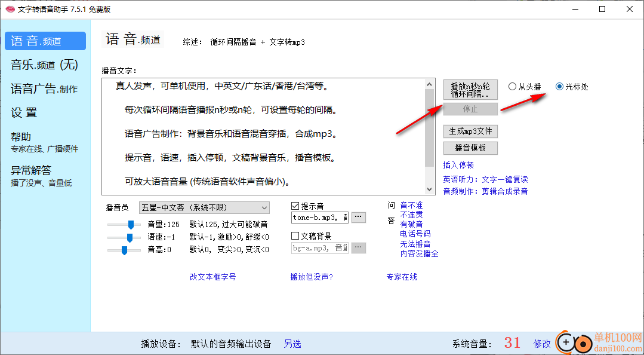Screen dimensions: 644x355
Task: Open 电话号码 FAQ link
Action: click(415, 234)
